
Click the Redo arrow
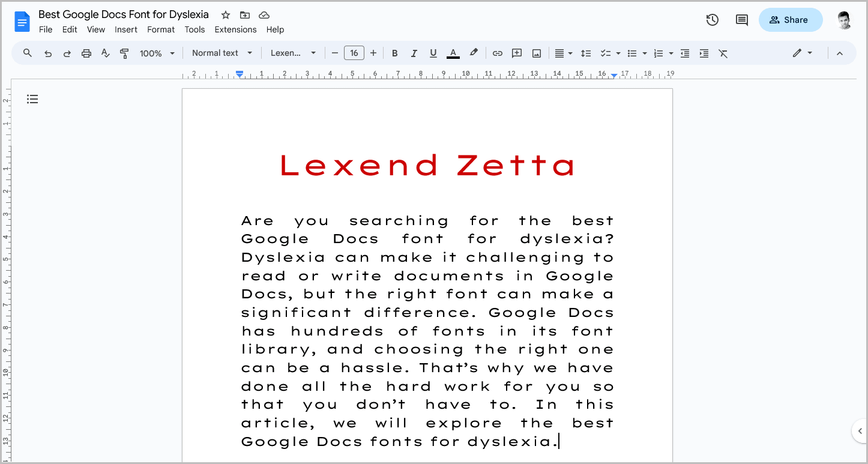click(67, 53)
